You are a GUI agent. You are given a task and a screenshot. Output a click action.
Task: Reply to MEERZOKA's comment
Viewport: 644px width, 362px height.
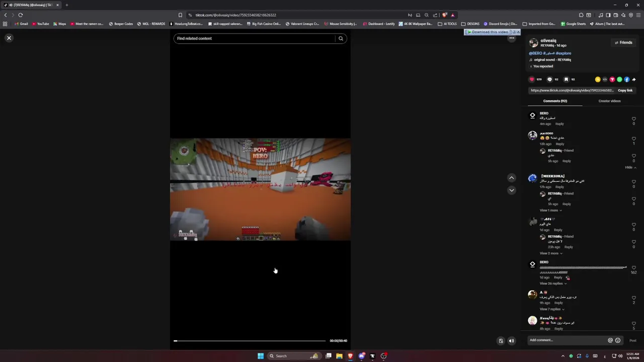[x=559, y=187]
